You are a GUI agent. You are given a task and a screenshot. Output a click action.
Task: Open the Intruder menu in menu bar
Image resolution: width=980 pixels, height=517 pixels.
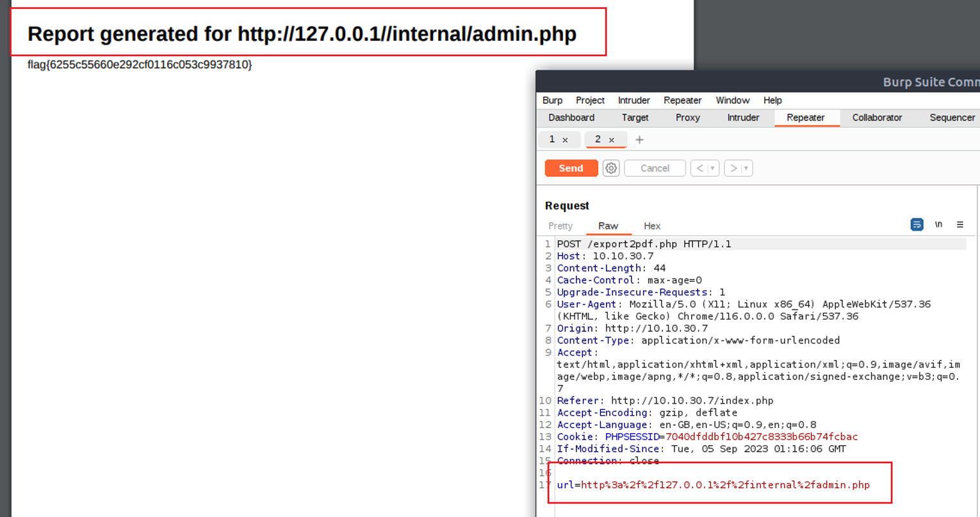coord(633,101)
